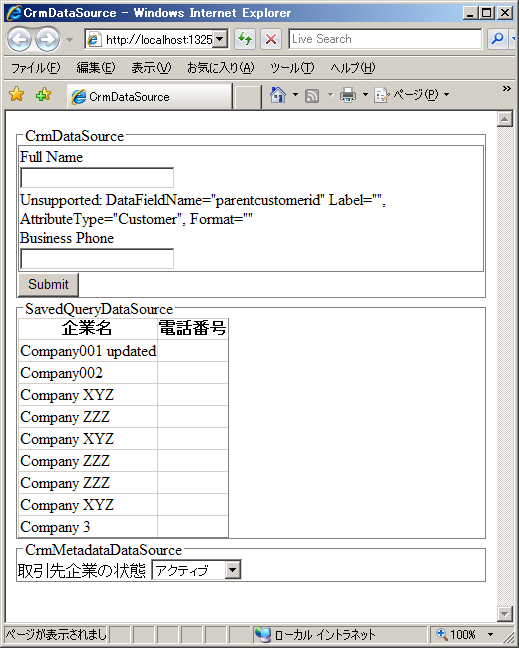This screenshot has height=648, width=519.
Task: Click the Print icon
Action: click(348, 95)
